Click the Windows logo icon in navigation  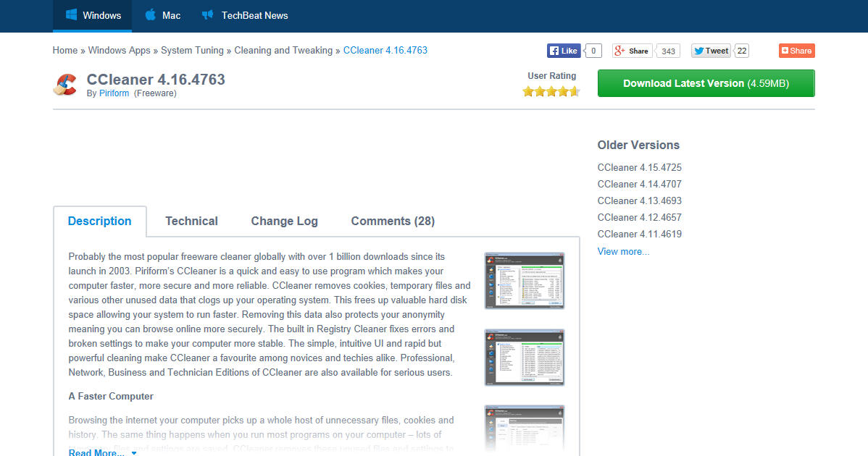(71, 15)
